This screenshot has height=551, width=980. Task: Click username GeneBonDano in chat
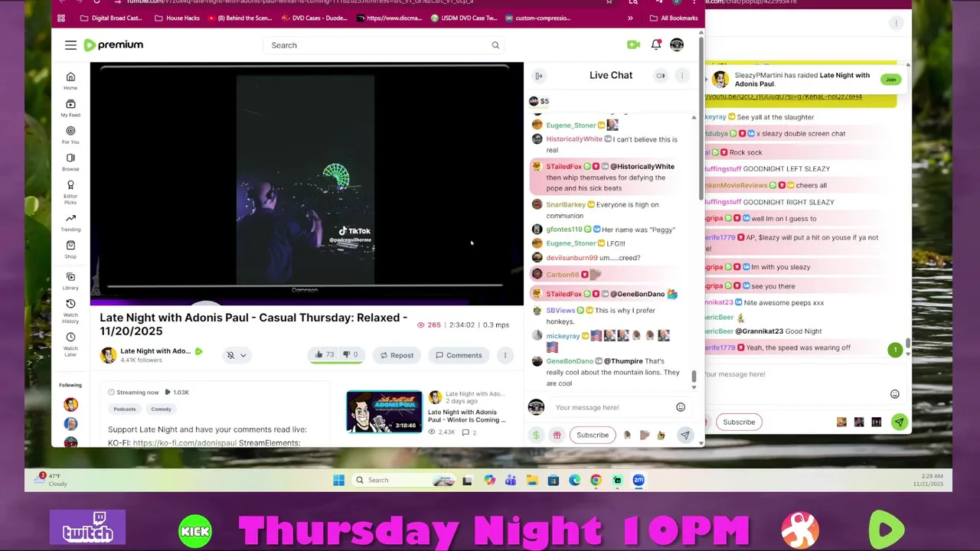click(x=570, y=361)
